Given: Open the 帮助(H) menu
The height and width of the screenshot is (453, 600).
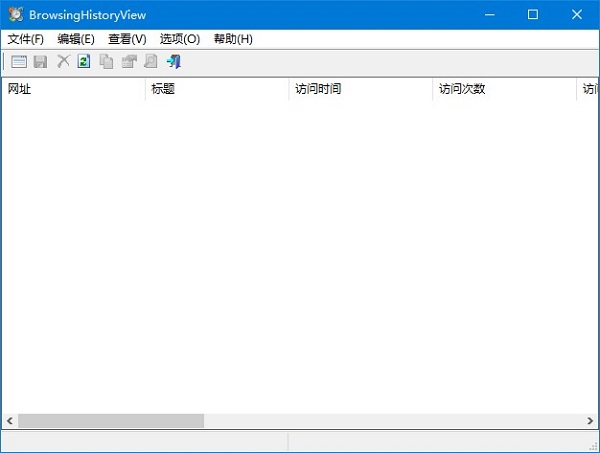Looking at the screenshot, I should (x=233, y=39).
